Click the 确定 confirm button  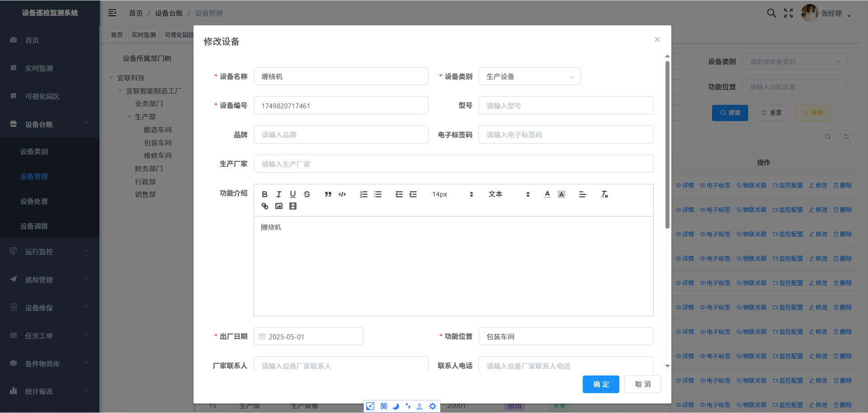click(600, 384)
